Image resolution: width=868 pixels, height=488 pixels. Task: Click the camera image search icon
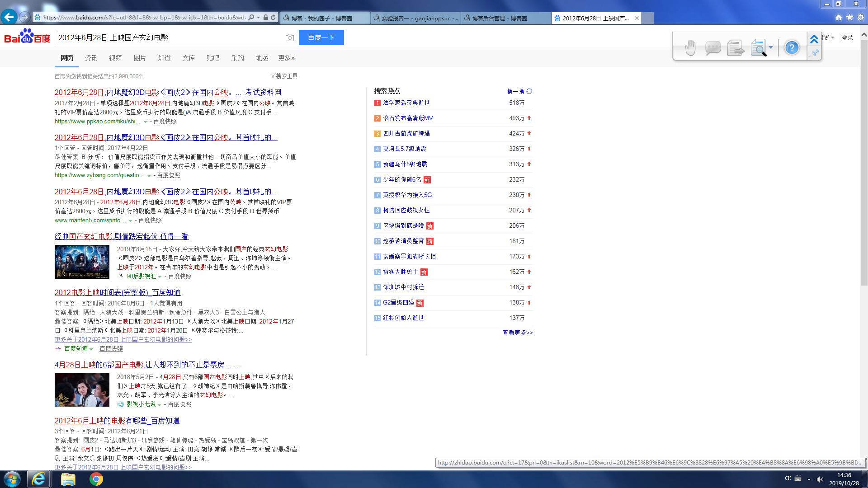[290, 38]
